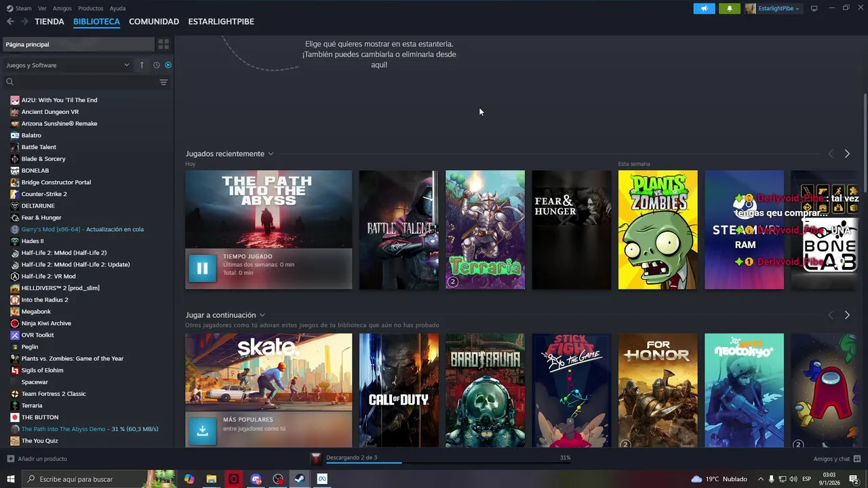Open advanced filter options icon
The height and width of the screenshot is (488, 868).
coord(163,82)
